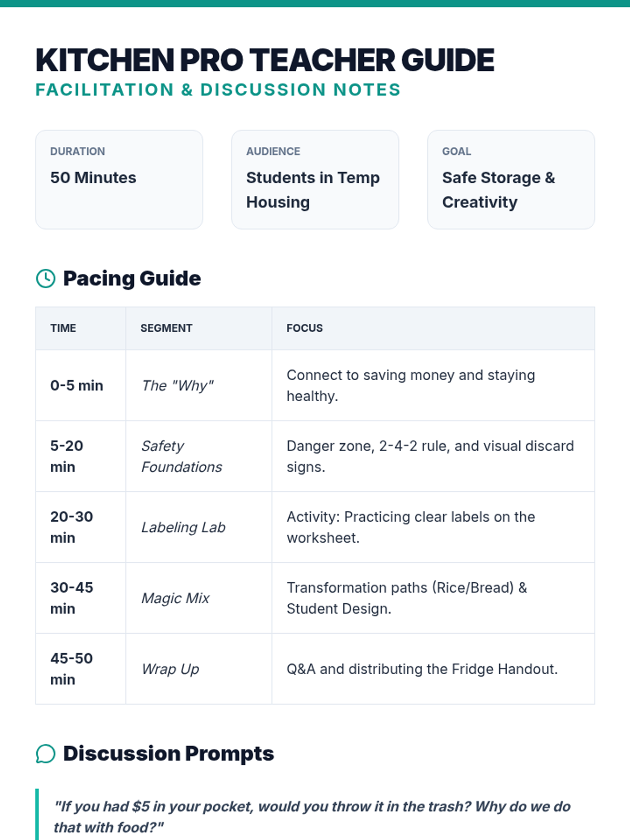This screenshot has width=630, height=840.
Task: Select the Kitchen Pro Teacher Guide title
Action: (265, 60)
